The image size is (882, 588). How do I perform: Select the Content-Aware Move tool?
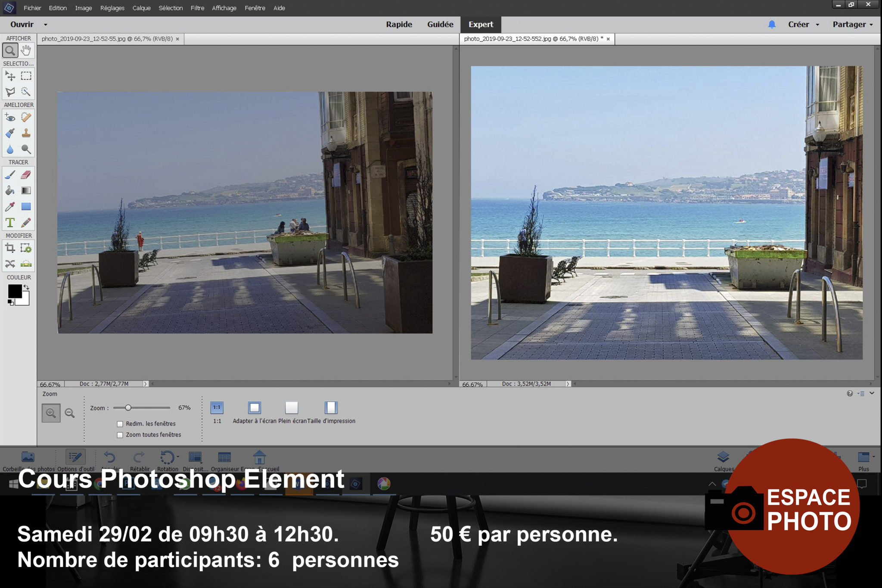(10, 264)
